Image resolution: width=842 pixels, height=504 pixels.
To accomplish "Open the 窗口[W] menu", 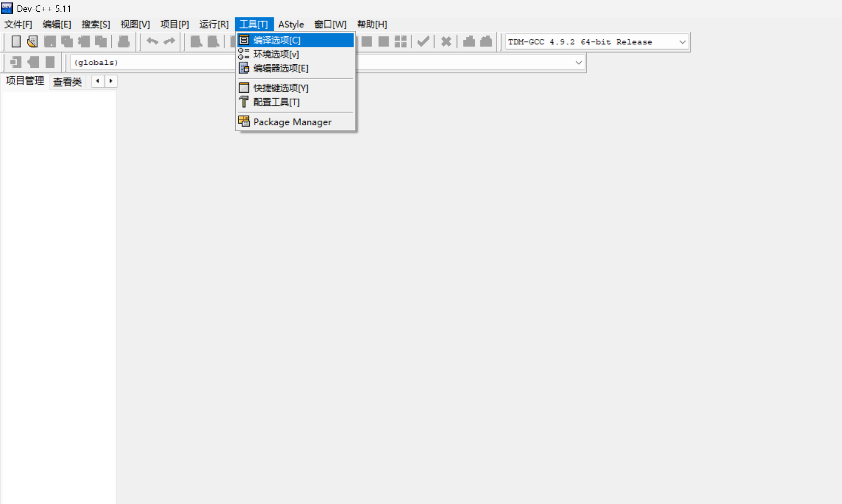I will point(330,25).
